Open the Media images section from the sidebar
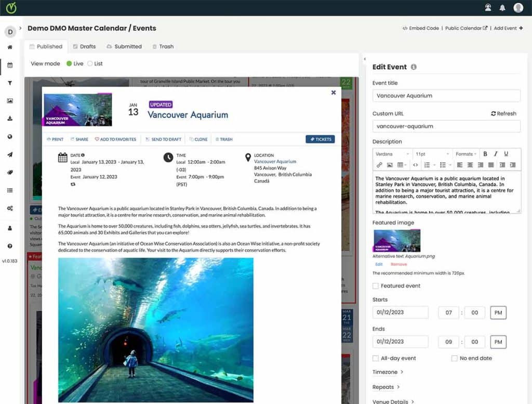532x404 pixels. [10, 101]
